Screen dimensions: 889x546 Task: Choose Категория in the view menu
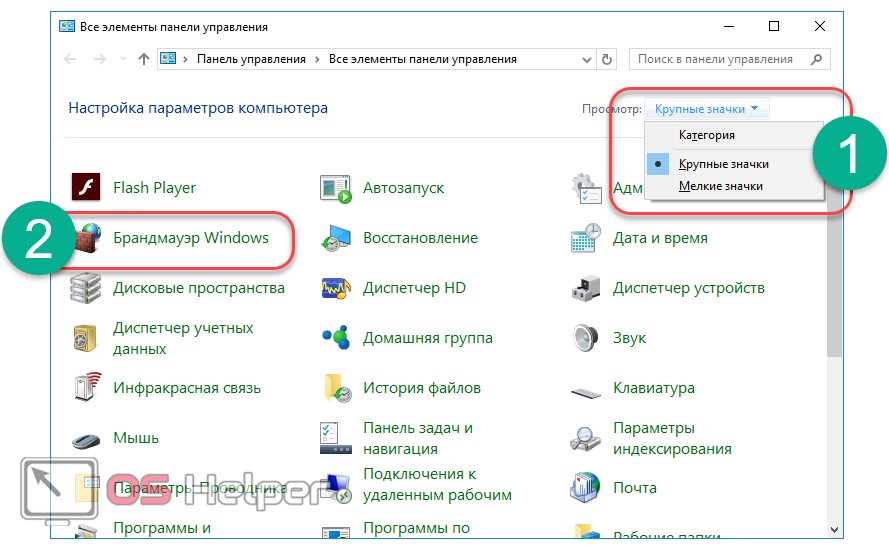706,135
